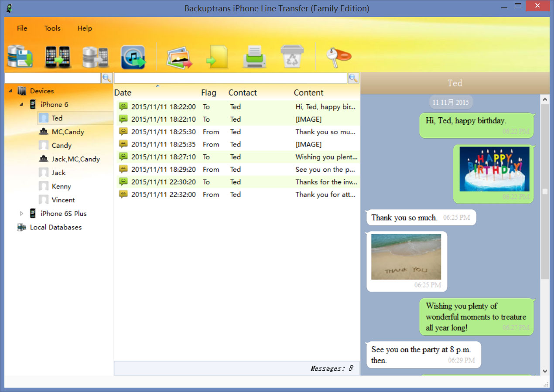The height and width of the screenshot is (392, 554).
Task: Click the iPhone 6 phone icon
Action: (x=33, y=105)
